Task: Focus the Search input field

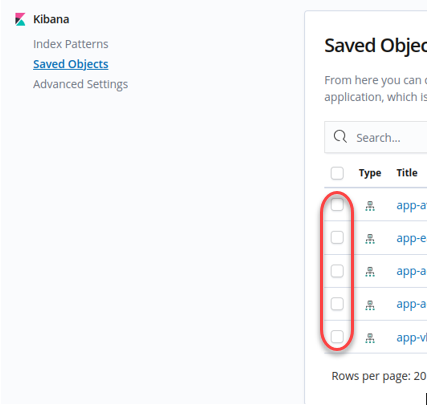Action: (376, 137)
